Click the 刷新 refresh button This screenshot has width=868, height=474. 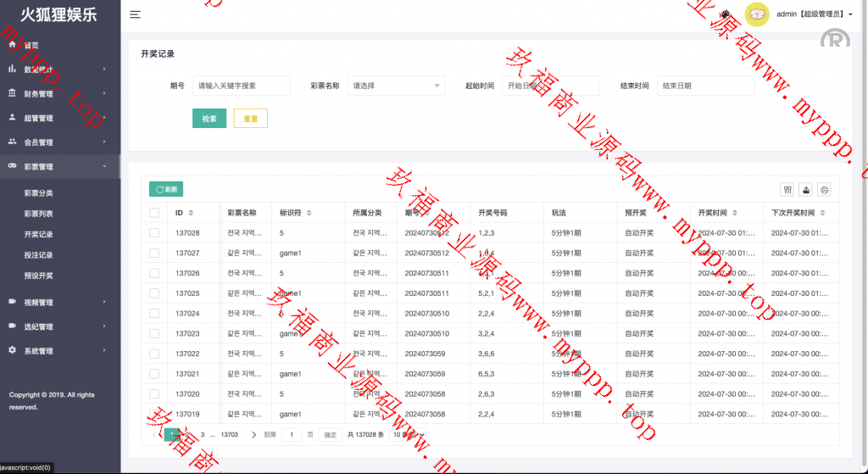tap(166, 190)
